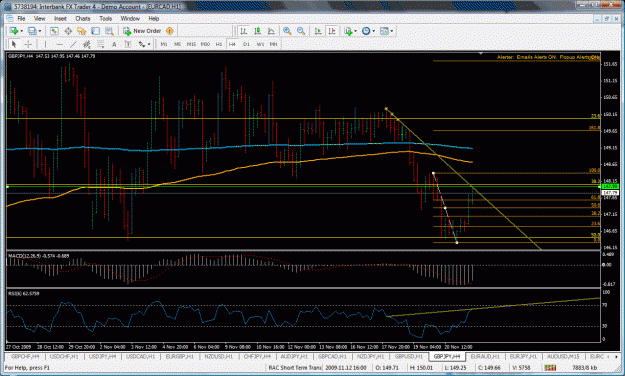
Task: Select the H4 timeframe button
Action: 232,44
